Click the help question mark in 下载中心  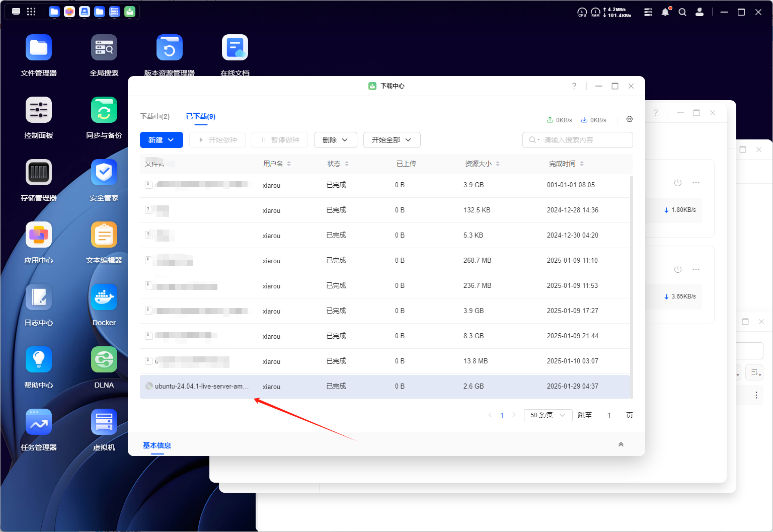point(574,86)
